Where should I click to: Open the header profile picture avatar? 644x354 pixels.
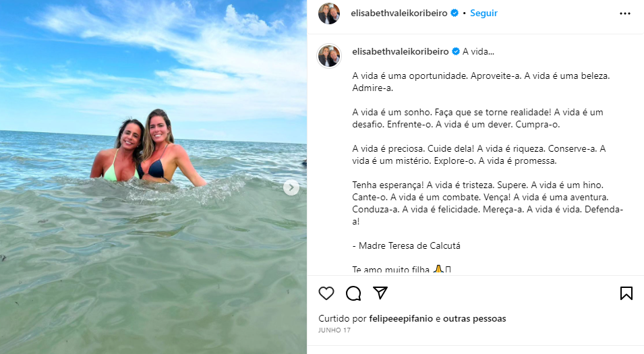[x=329, y=13]
